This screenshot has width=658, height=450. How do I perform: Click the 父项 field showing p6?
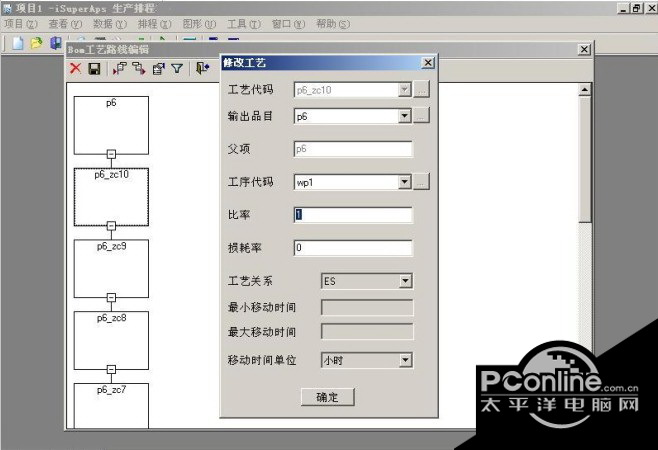point(353,149)
